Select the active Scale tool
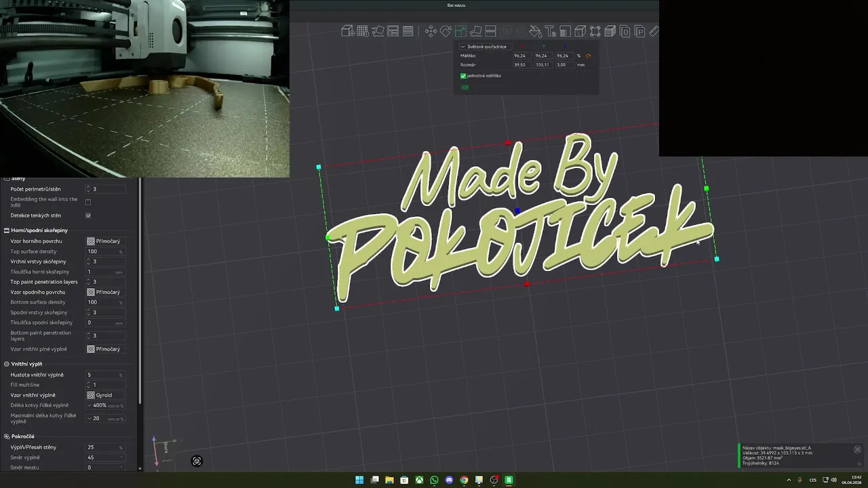The image size is (868, 488). tap(460, 31)
